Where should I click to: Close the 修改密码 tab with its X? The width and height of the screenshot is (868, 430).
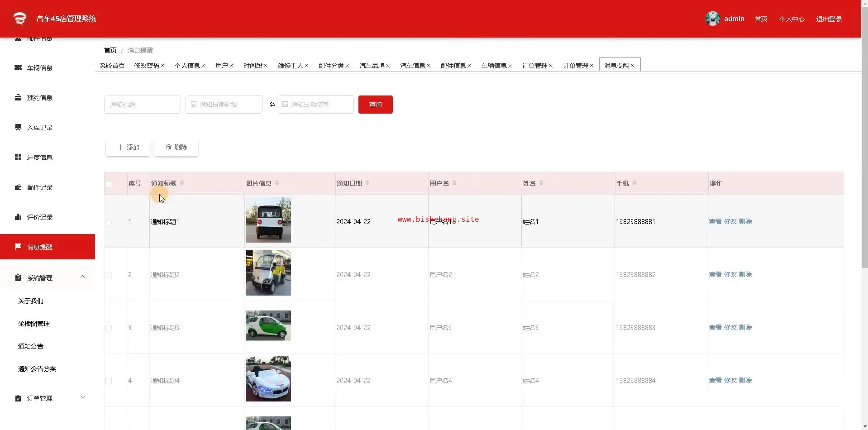coord(162,66)
